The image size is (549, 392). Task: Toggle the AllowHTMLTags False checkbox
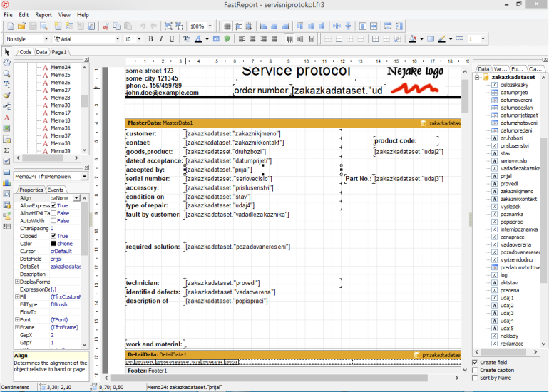(53, 213)
